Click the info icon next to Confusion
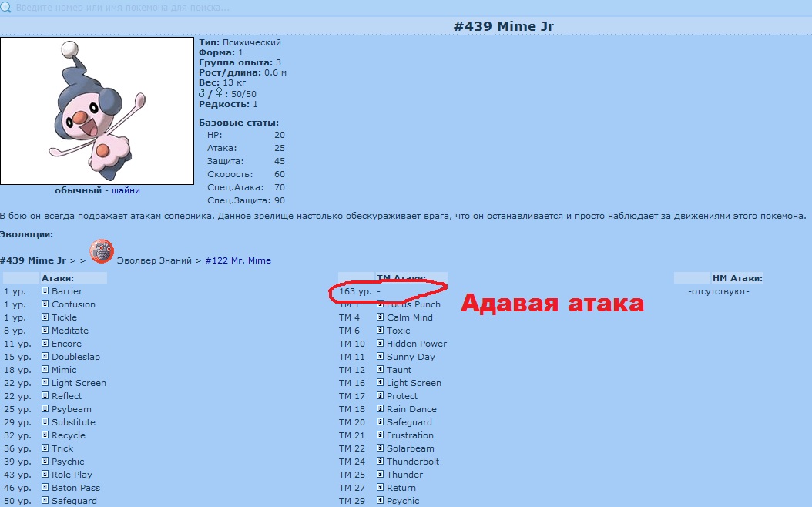This screenshot has height=507, width=812. pyautogui.click(x=45, y=304)
